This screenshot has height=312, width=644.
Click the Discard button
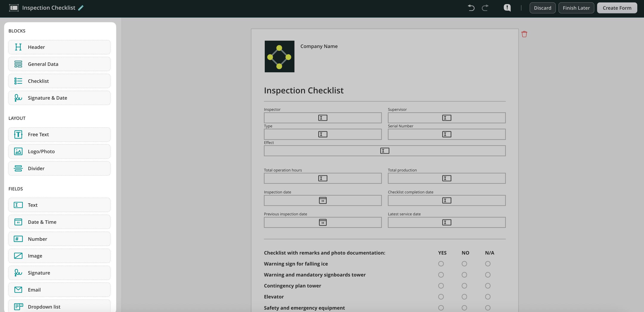coord(542,8)
